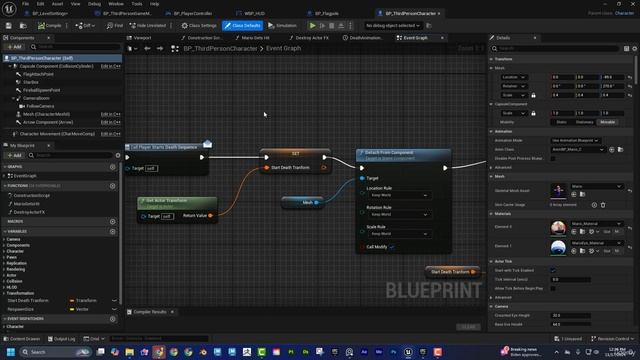This screenshot has height=360, width=640.
Task: Compile the blueprint
Action: tap(50, 26)
